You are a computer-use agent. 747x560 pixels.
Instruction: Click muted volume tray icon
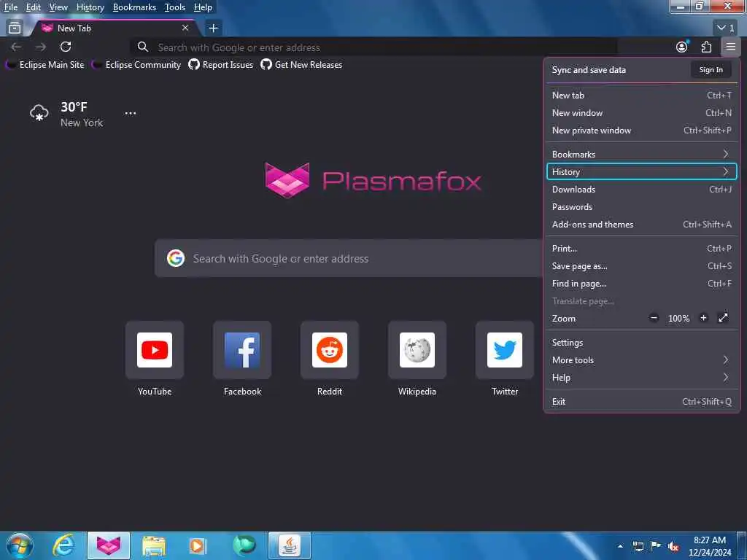point(673,546)
